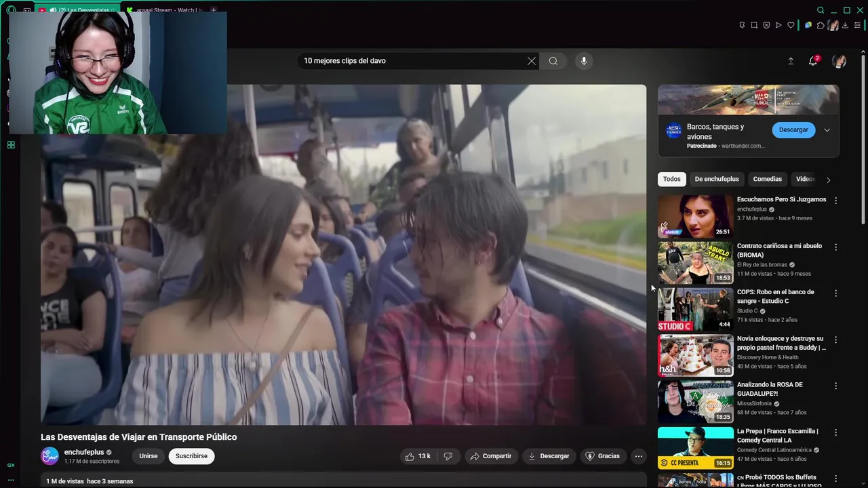868x488 pixels.
Task: Open the easy setup sliders icon
Action: pos(858,25)
